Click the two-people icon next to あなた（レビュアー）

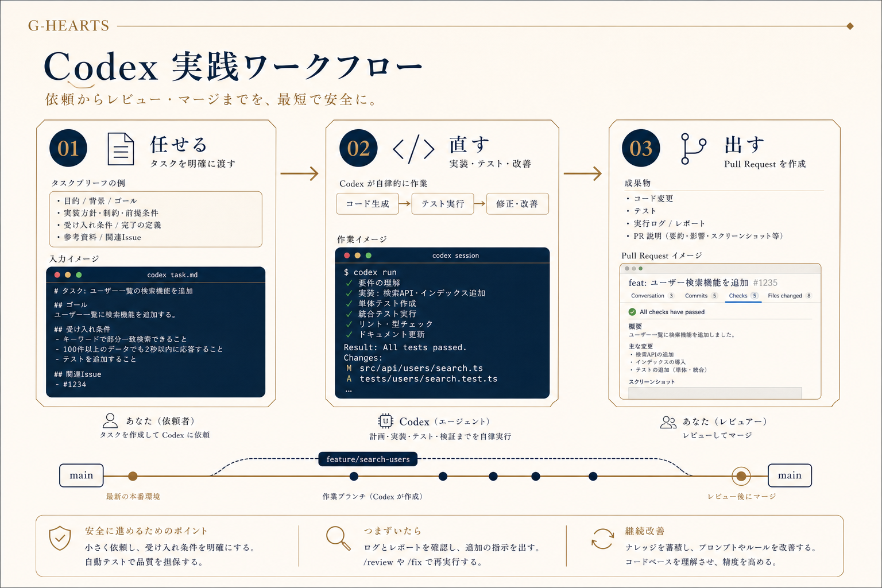668,423
